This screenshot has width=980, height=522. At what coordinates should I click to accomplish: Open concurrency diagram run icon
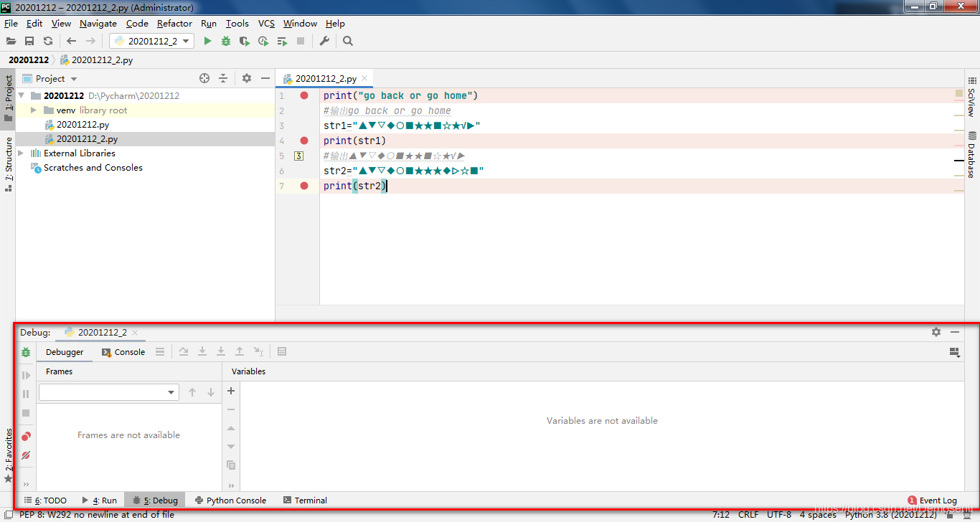(282, 42)
